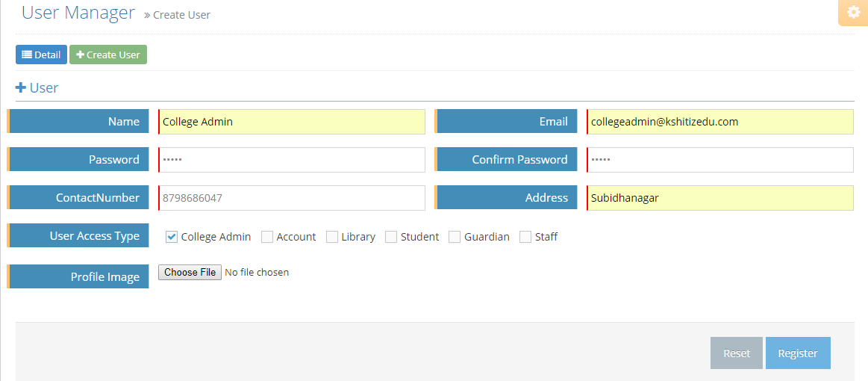Focus the Email input field
Viewport: 868px width, 381px height.
(719, 122)
